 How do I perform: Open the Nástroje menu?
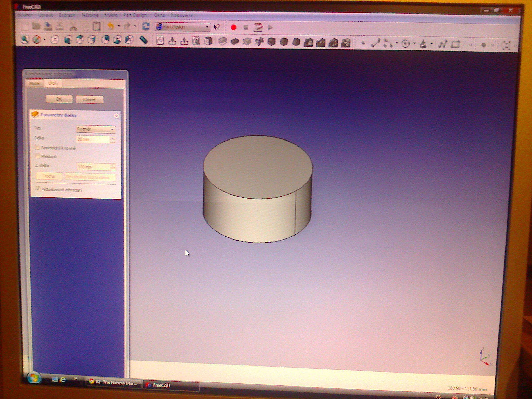pos(90,15)
